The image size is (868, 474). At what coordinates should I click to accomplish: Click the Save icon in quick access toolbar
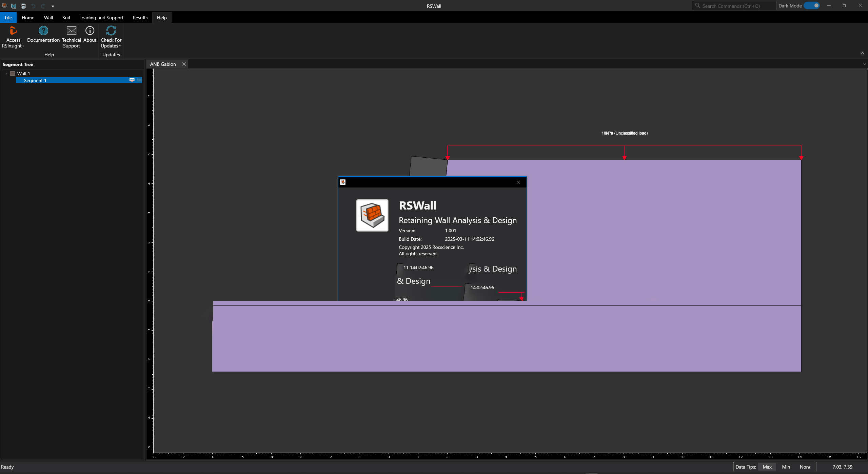click(x=14, y=6)
